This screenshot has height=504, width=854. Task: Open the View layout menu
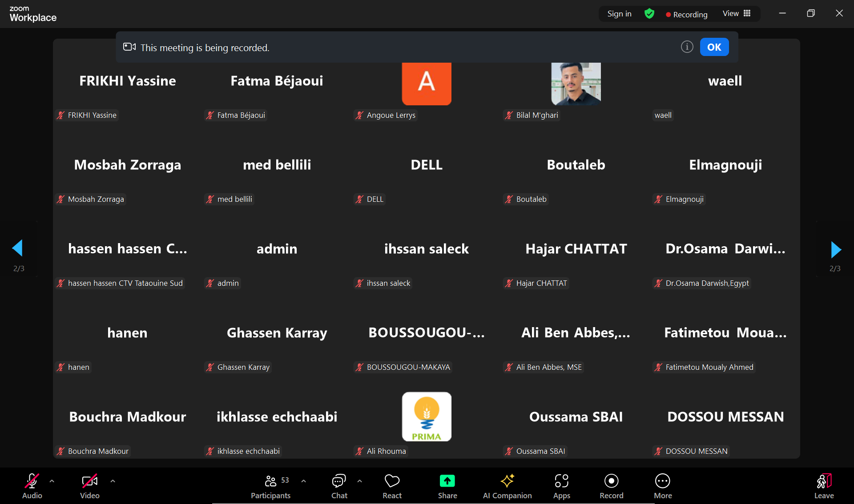coord(737,14)
